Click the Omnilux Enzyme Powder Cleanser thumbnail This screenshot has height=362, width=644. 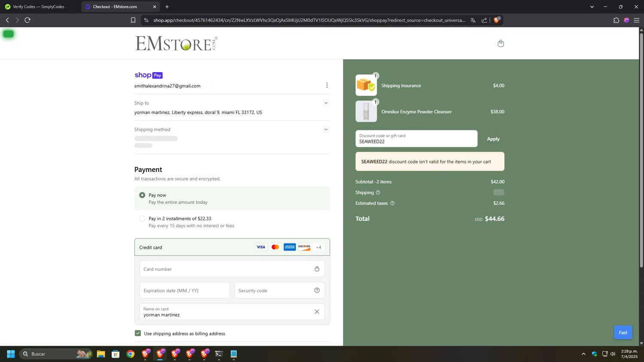(366, 111)
